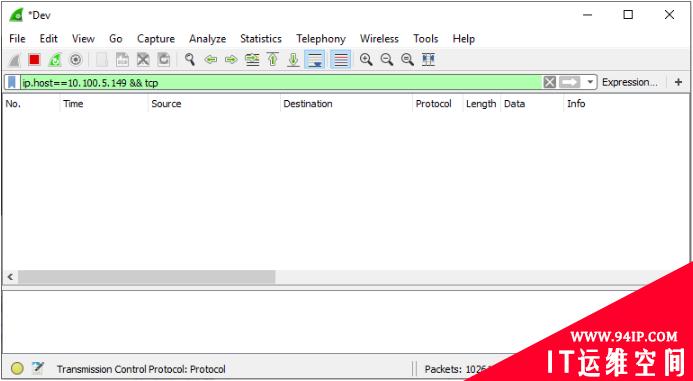Clear the display filter with the X button
Viewport: 693px width, 381px height.
pos(549,82)
